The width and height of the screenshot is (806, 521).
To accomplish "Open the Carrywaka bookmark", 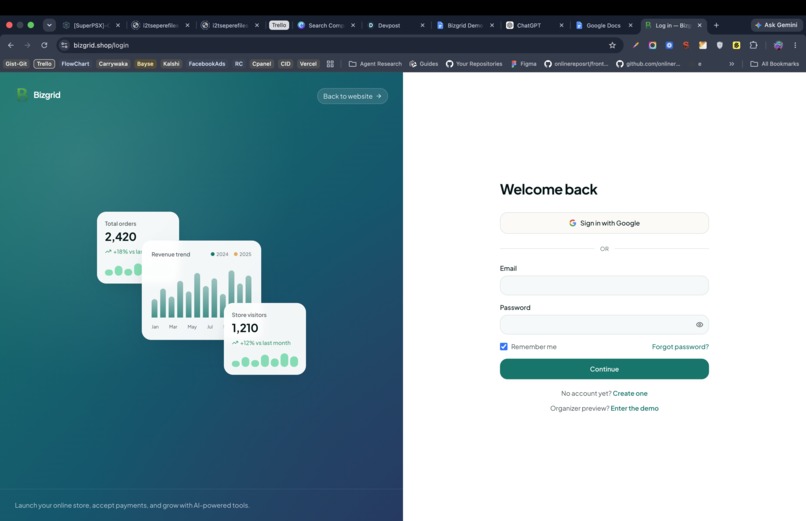I will tap(113, 64).
